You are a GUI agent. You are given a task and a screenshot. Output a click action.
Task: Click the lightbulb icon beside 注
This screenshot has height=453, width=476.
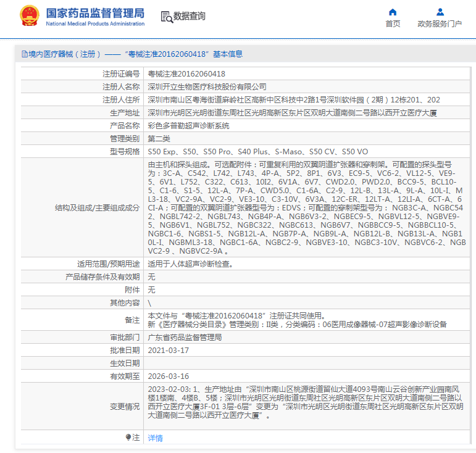pyautogui.click(x=128, y=437)
